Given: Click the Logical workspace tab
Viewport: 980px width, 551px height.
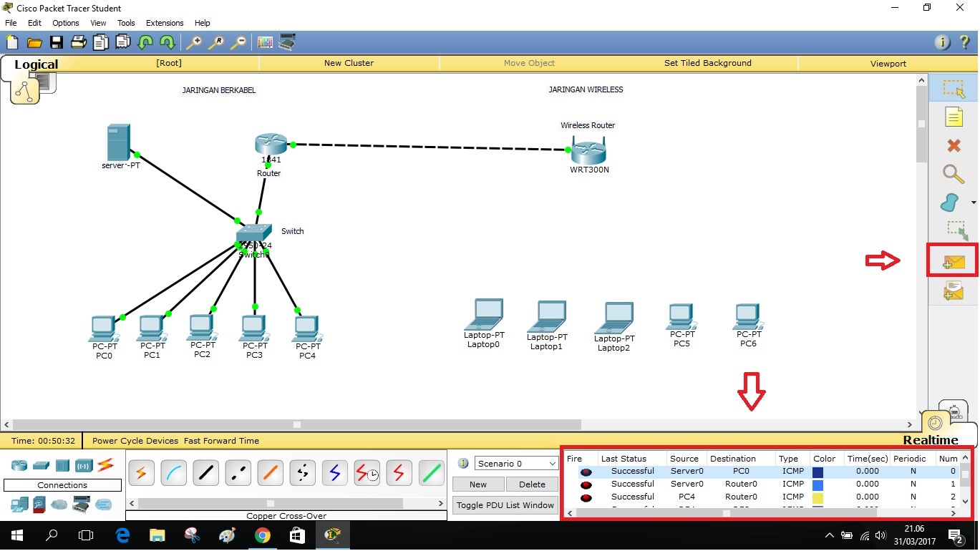Looking at the screenshot, I should (x=36, y=64).
